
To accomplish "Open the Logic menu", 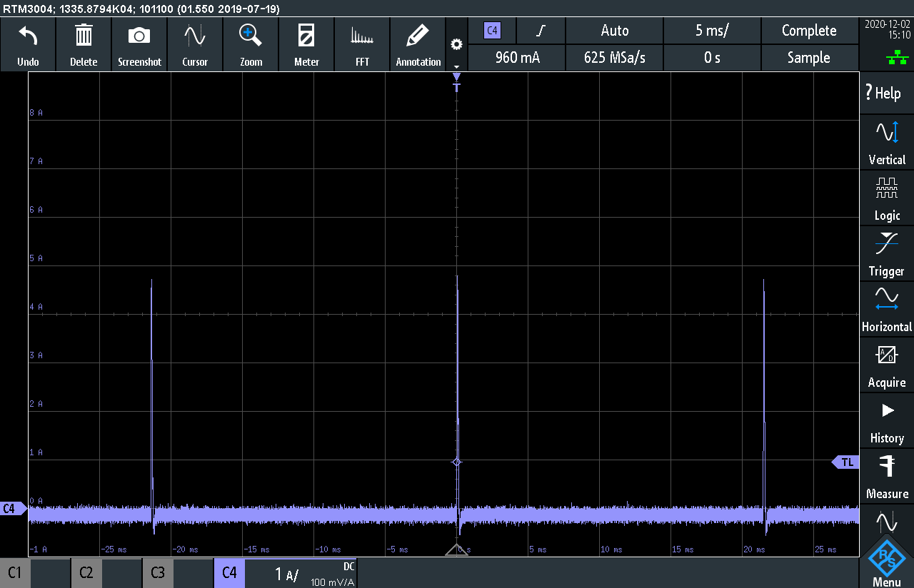I will [x=886, y=198].
